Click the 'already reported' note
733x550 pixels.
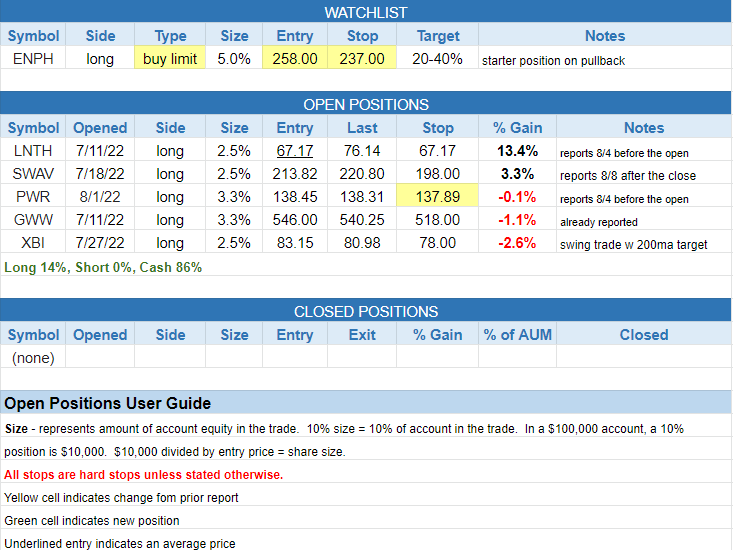[x=599, y=222]
